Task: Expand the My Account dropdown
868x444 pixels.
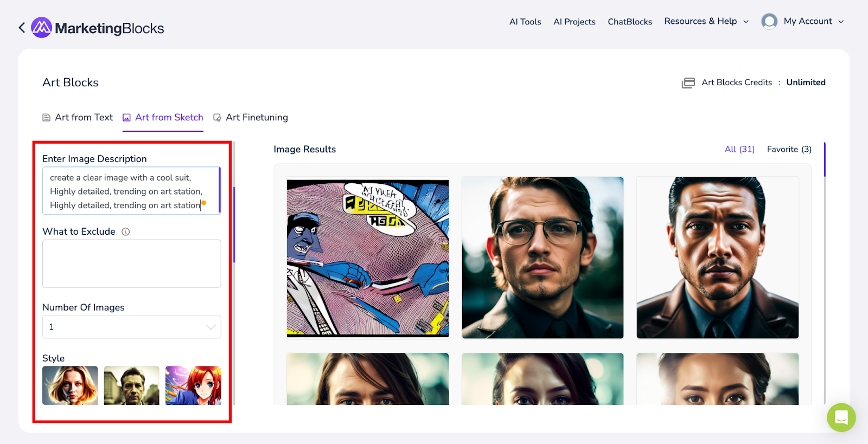Action: [813, 21]
